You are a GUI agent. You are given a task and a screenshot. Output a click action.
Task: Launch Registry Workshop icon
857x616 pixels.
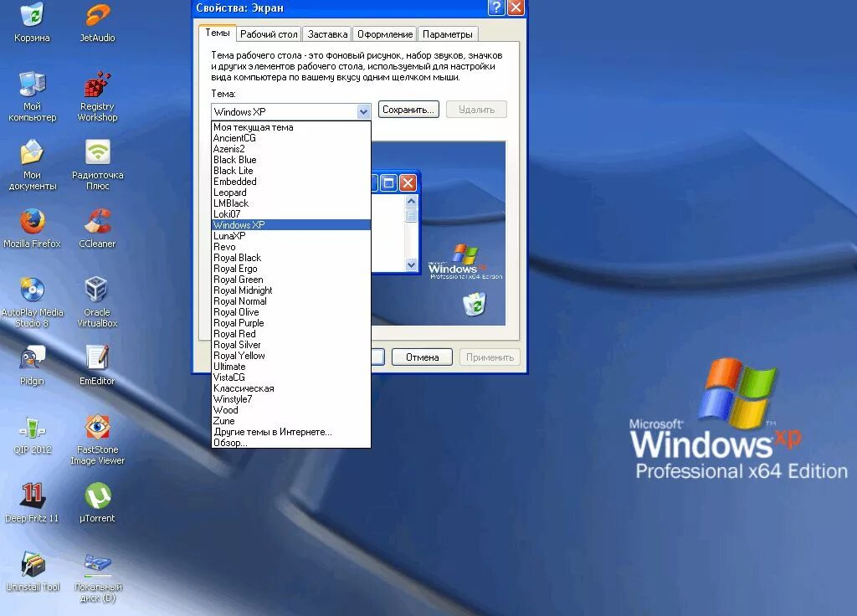click(x=97, y=96)
